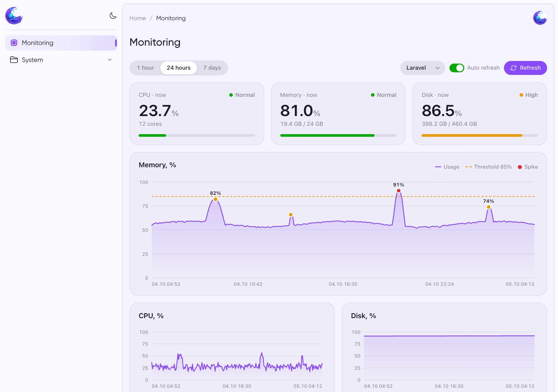Click the 19.4 GB / 24 GB text
Screen dimensions: 558x392
tap(302, 124)
